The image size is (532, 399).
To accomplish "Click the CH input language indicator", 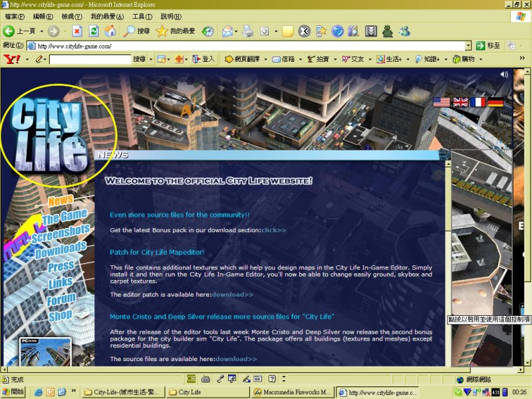I will point(191,378).
